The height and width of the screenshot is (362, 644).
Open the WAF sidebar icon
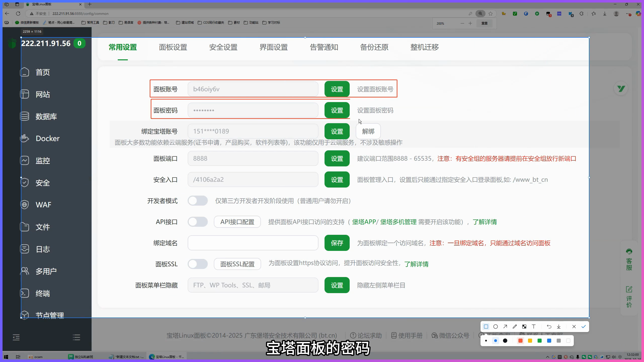pos(24,205)
